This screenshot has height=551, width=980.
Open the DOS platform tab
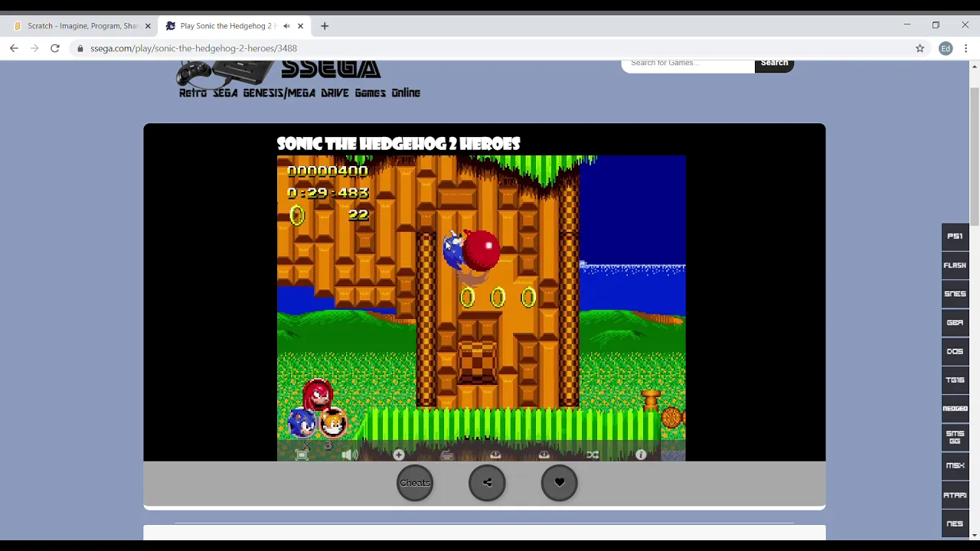coord(955,351)
